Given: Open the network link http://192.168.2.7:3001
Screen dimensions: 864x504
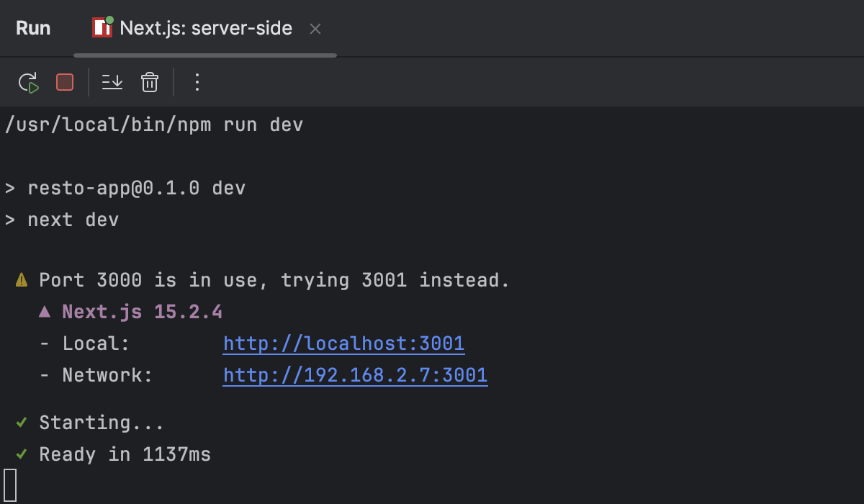Looking at the screenshot, I should 355,374.
